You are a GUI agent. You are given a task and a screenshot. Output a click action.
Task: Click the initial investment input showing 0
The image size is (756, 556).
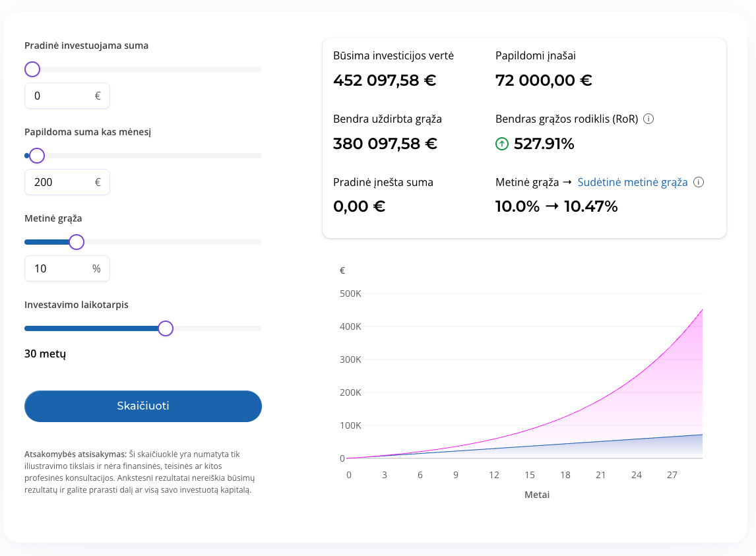click(67, 96)
